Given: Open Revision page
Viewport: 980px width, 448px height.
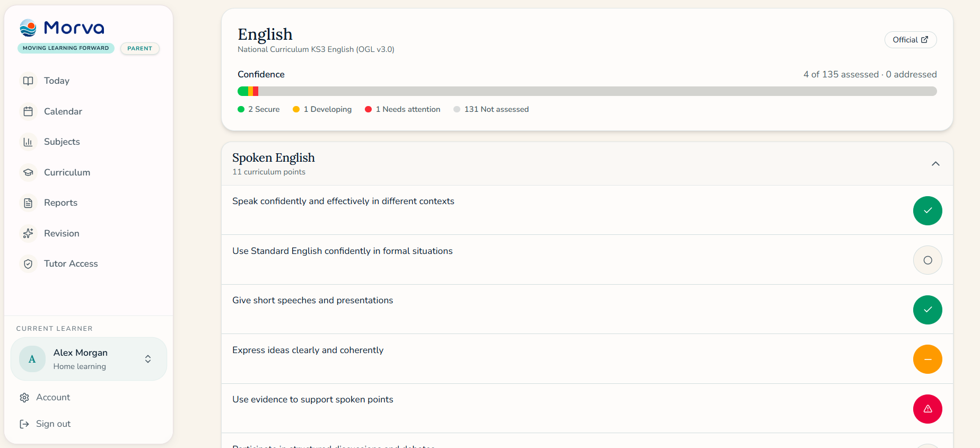Looking at the screenshot, I should 62,233.
